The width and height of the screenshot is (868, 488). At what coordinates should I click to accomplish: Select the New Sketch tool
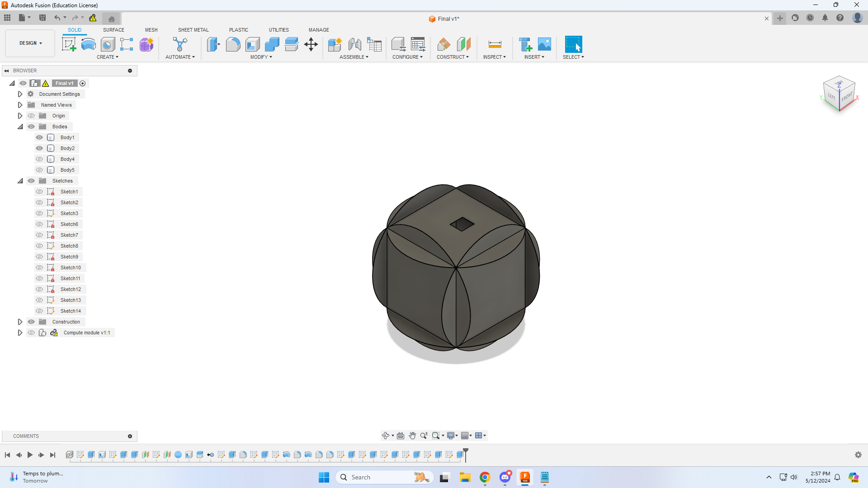tap(69, 44)
